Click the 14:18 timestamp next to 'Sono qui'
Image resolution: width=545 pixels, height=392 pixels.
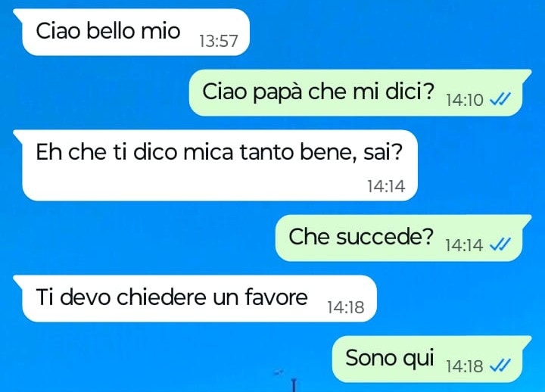pos(465,366)
